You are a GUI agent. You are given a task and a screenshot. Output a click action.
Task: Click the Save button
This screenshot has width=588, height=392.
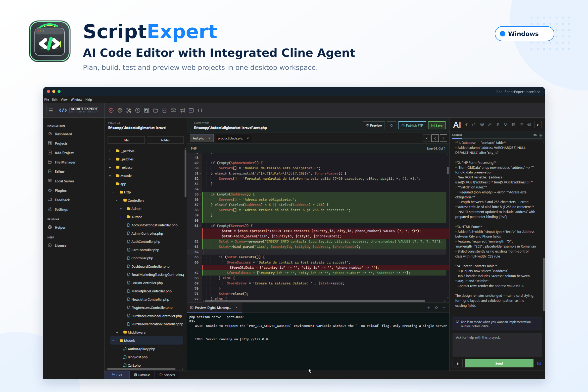(x=437, y=125)
